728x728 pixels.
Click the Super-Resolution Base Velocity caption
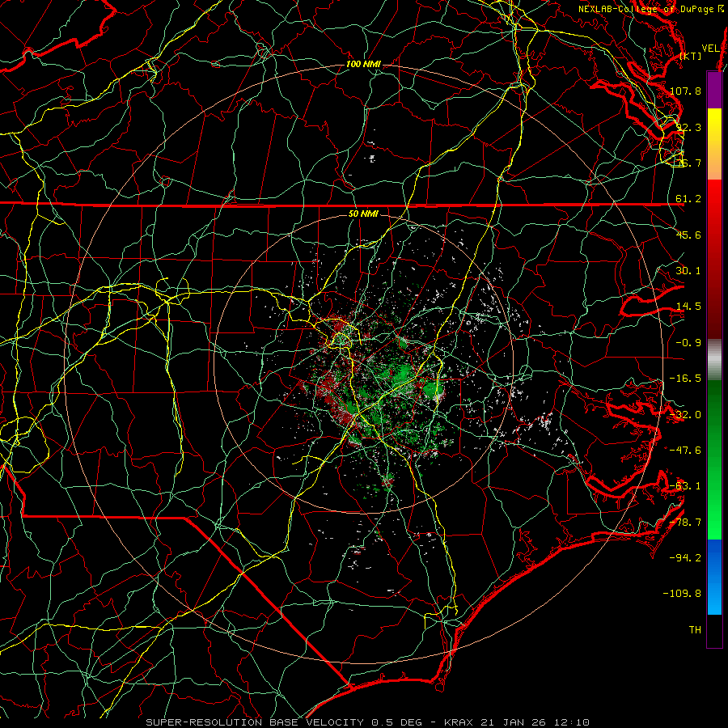click(x=367, y=722)
